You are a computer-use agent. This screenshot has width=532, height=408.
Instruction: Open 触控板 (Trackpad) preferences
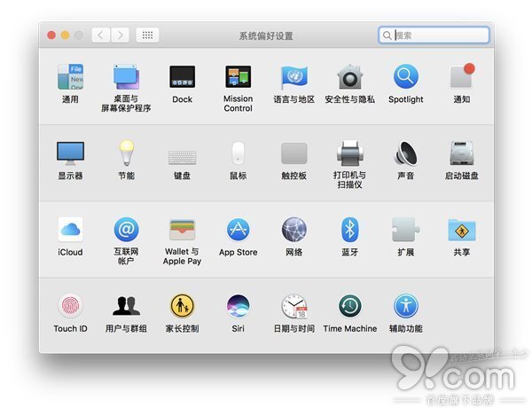click(293, 153)
